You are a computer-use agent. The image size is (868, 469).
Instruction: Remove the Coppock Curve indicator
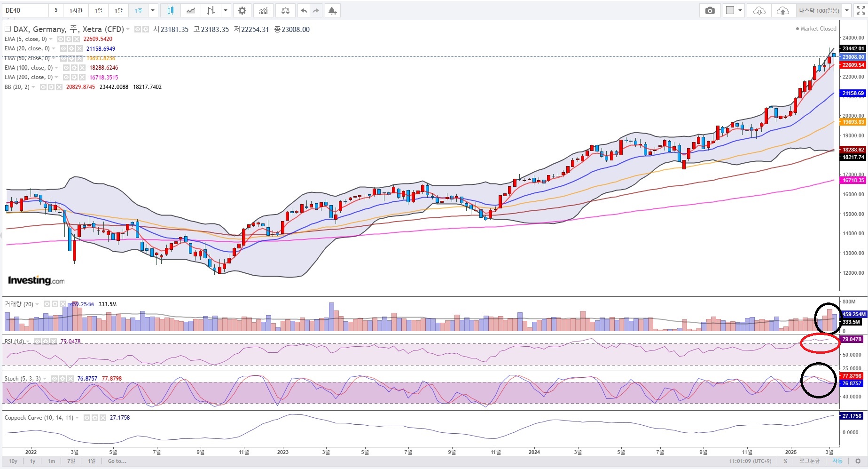click(102, 418)
